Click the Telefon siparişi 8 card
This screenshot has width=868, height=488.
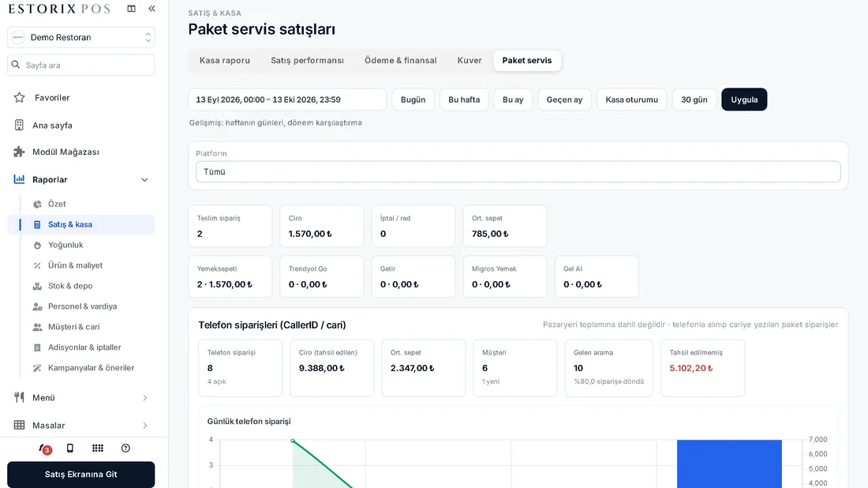(x=240, y=368)
